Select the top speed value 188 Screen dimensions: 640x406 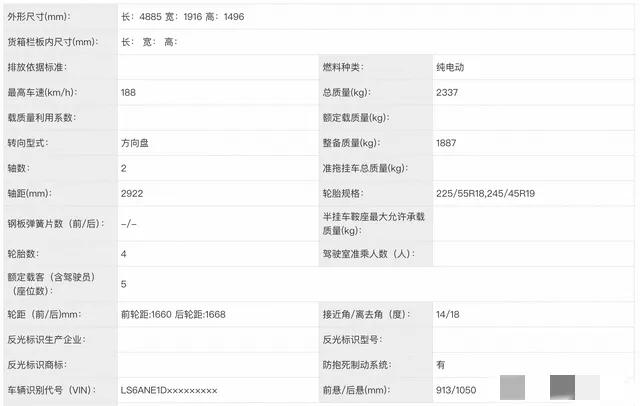point(128,92)
